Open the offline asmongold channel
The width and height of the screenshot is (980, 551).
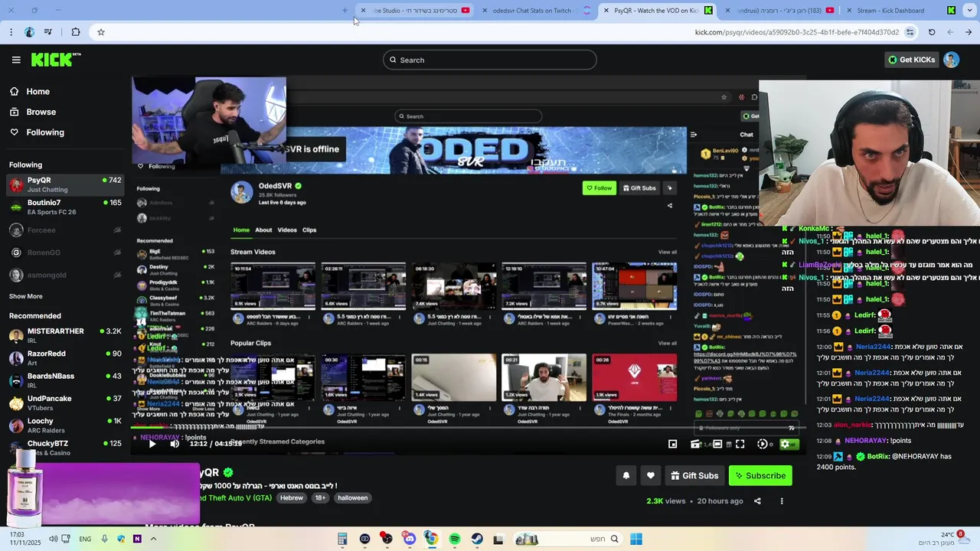[x=65, y=275]
